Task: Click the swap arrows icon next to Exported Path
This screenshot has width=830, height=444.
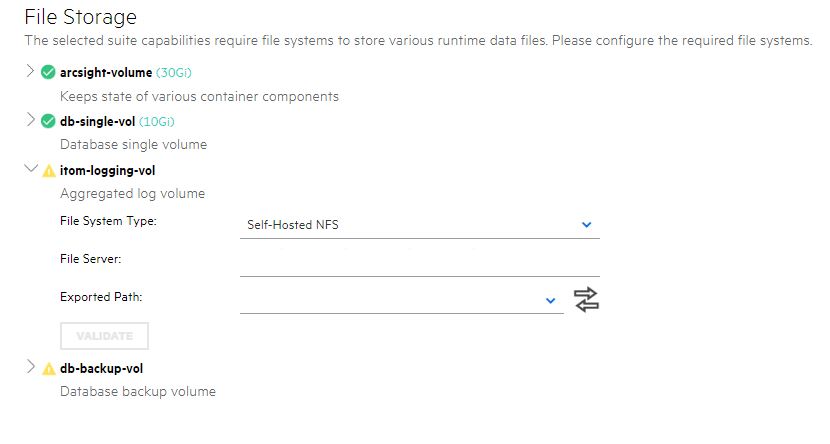Action: coord(586,298)
